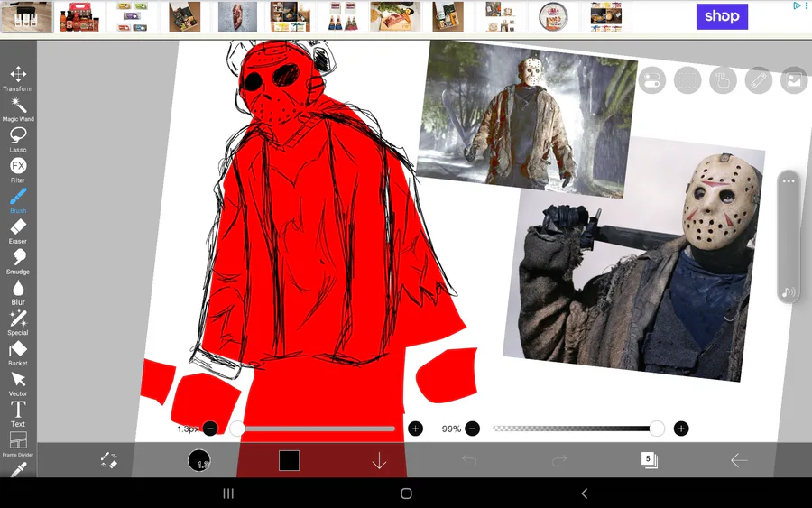The height and width of the screenshot is (508, 812).
Task: Tap the Android home button
Action: click(x=407, y=494)
